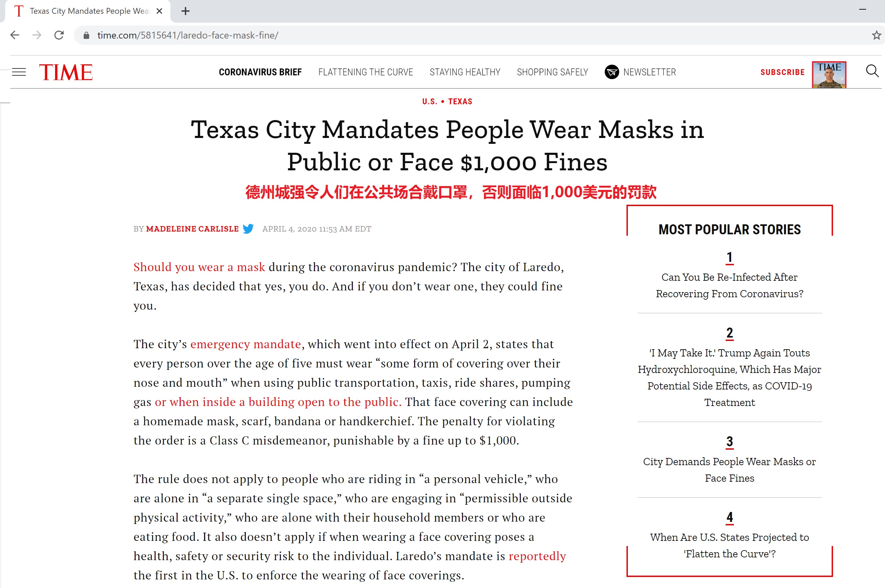
Task: Click the TIME magazine cover thumbnail
Action: (x=829, y=75)
